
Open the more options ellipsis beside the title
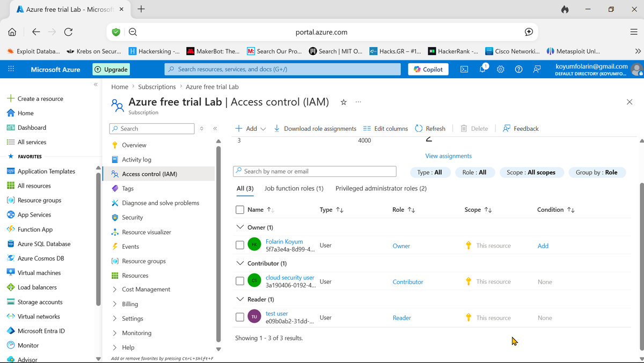[x=358, y=102]
